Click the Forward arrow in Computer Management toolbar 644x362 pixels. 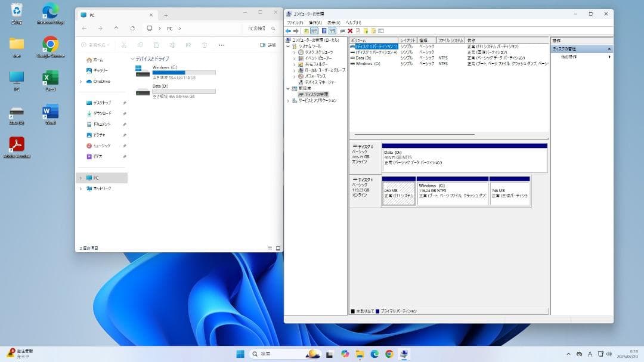point(296,30)
